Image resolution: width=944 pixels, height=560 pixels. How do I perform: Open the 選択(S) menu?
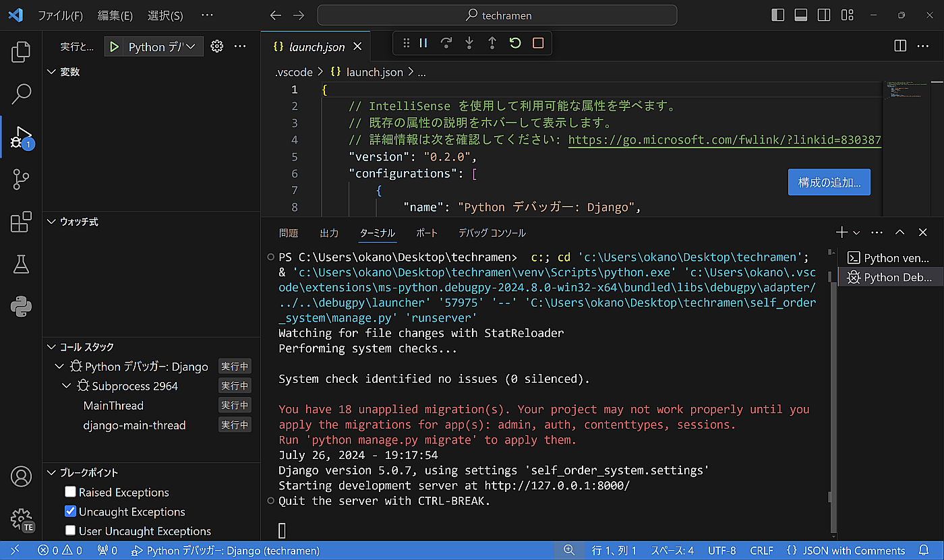[x=165, y=15]
